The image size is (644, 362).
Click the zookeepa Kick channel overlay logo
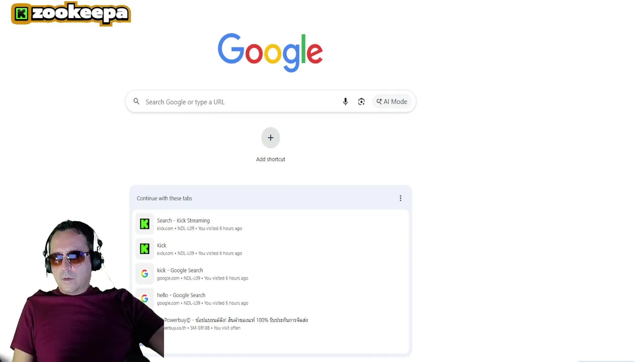pos(71,14)
